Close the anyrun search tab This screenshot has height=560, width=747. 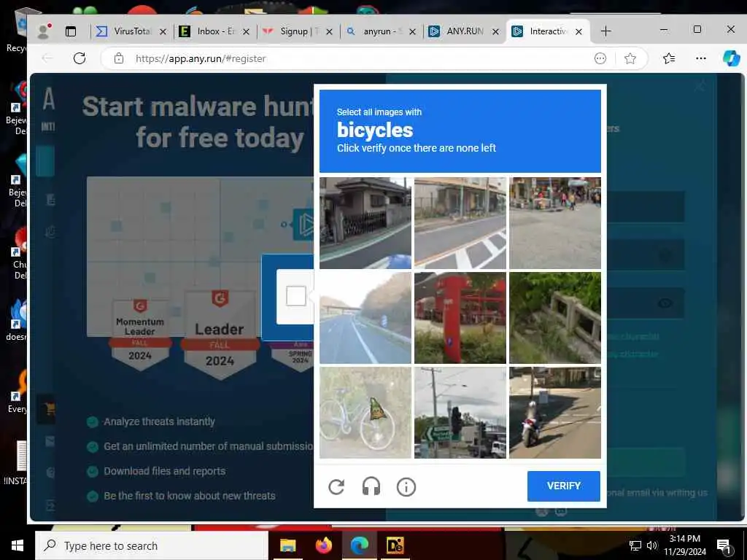413,31
